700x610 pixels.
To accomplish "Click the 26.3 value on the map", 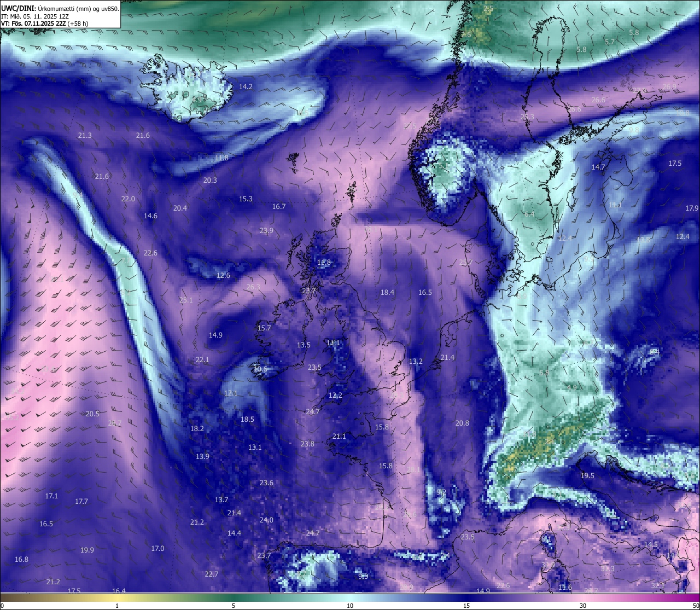I will coord(253,287).
